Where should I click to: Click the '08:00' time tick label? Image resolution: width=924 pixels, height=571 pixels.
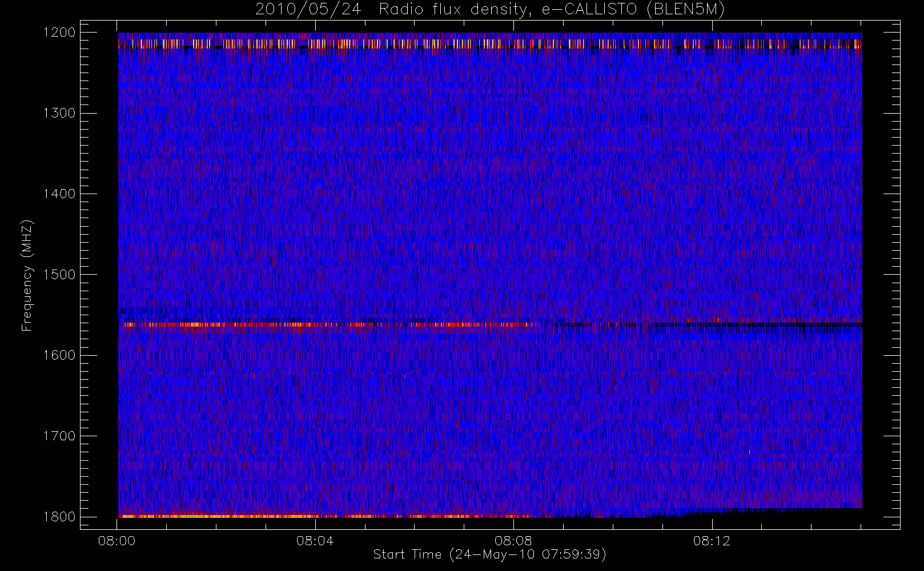117,541
